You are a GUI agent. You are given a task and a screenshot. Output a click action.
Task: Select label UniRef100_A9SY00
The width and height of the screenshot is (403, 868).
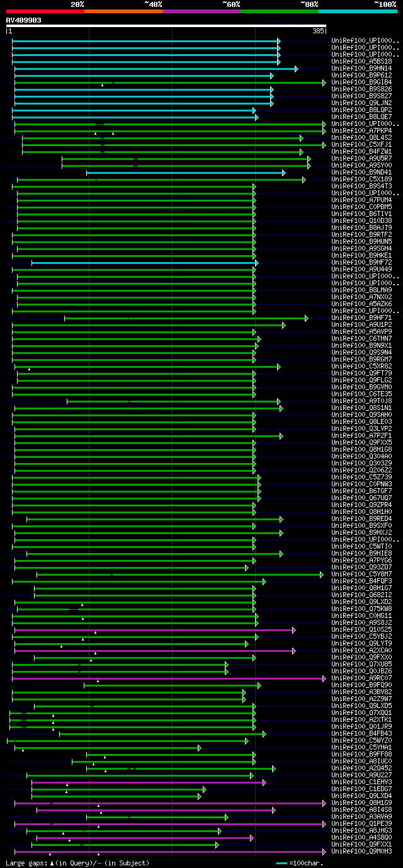(x=363, y=166)
